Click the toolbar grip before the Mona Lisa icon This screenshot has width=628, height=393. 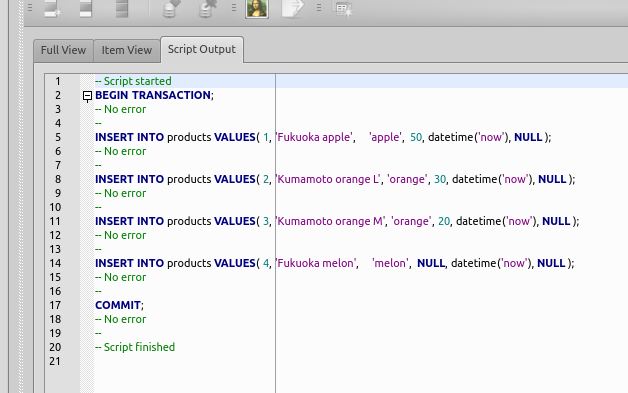point(234,8)
